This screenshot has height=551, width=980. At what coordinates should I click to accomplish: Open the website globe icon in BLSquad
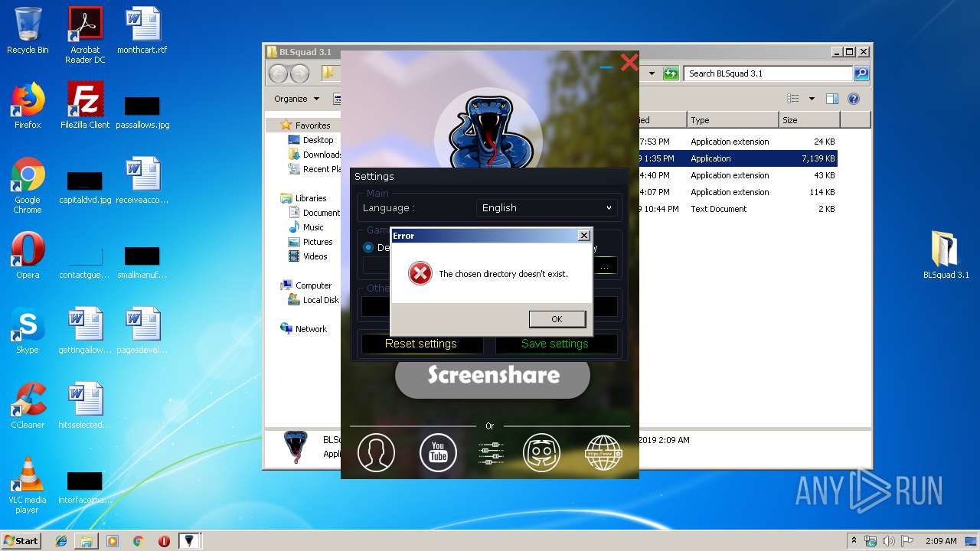click(603, 452)
